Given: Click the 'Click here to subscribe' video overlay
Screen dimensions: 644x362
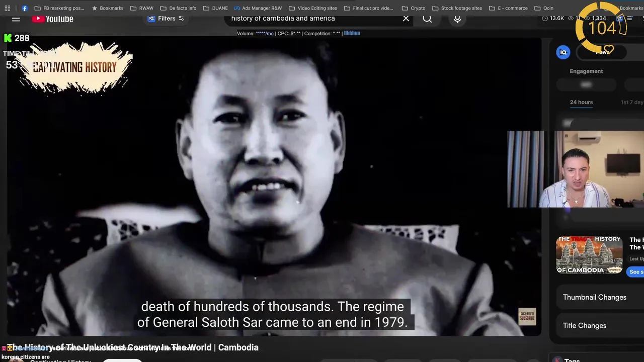Looking at the screenshot, I should point(527,316).
